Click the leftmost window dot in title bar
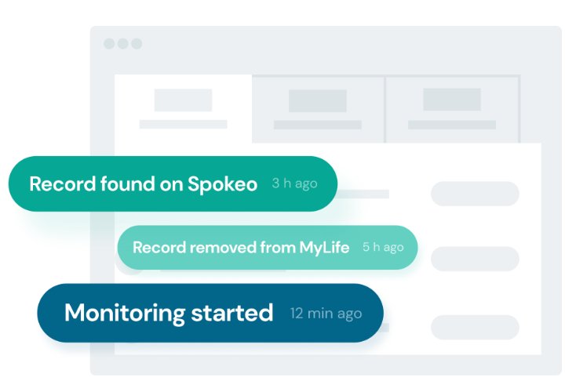 coord(109,44)
